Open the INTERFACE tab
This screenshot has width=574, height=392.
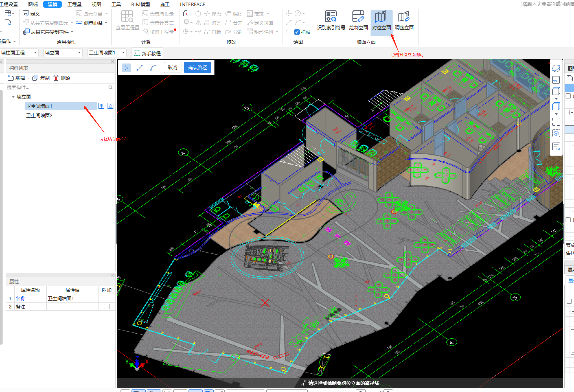193,4
